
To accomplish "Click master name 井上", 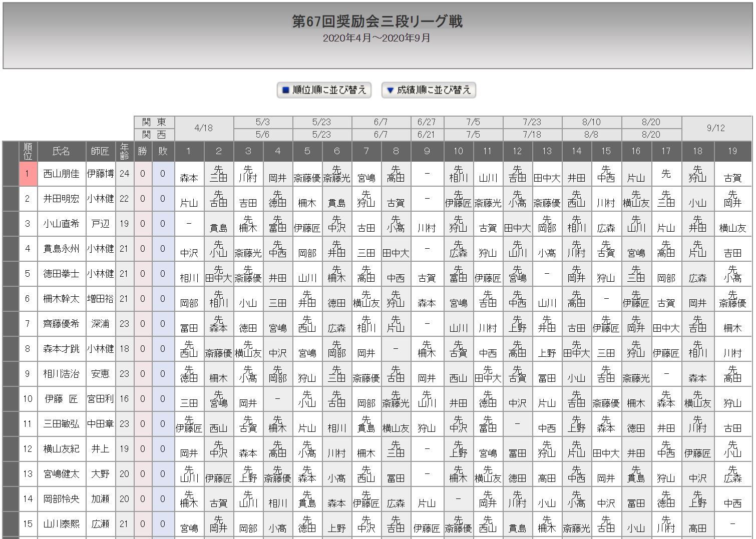I will click(100, 449).
